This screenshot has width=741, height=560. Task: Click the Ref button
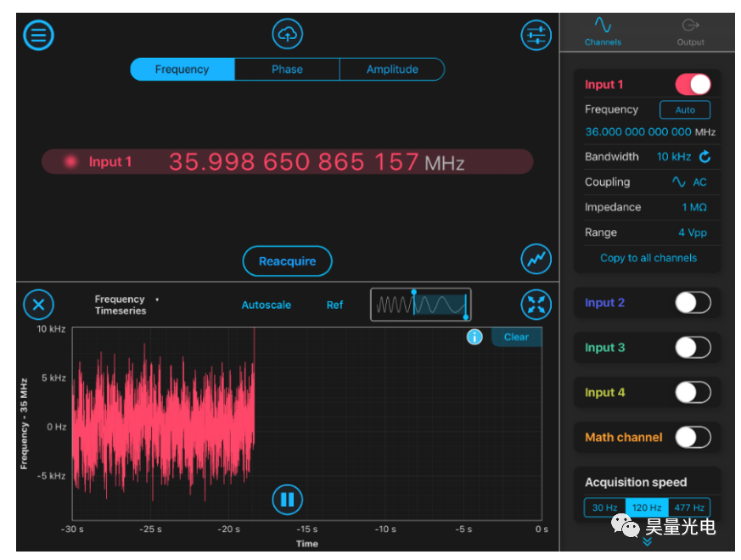334,305
